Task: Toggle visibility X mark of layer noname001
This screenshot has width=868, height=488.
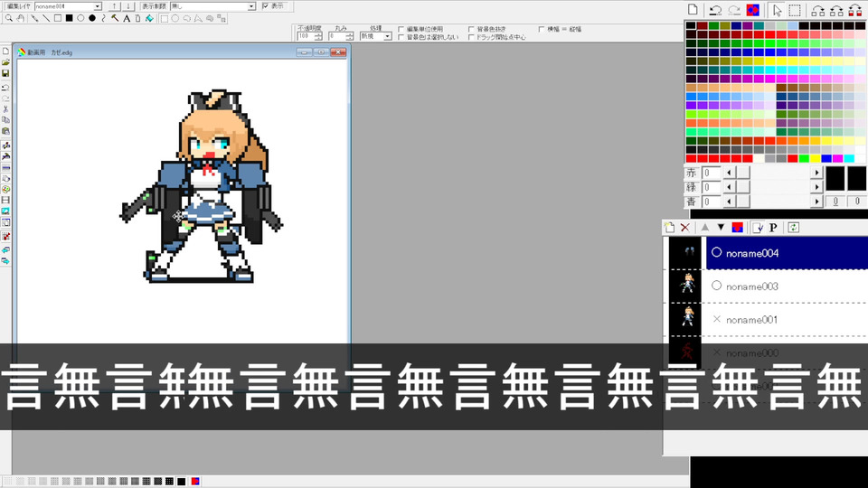Action: pyautogui.click(x=716, y=319)
